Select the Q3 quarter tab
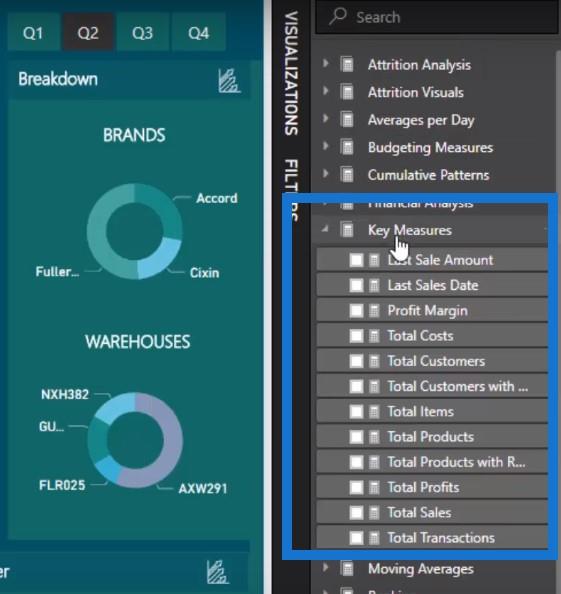 [x=142, y=33]
